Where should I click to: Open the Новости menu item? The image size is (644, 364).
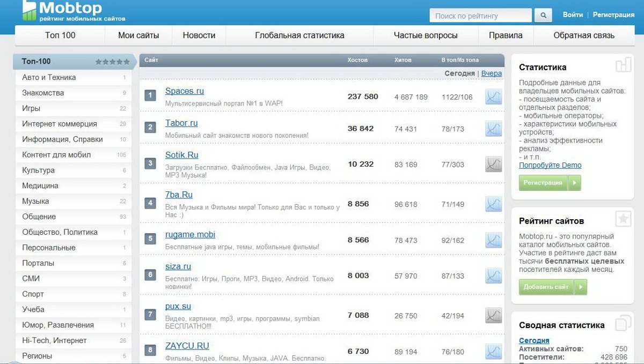point(199,35)
